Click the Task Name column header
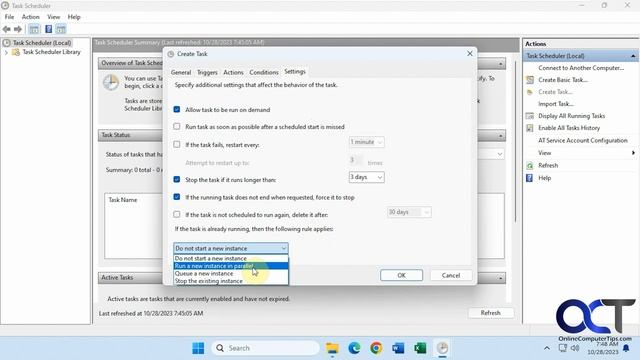The width and height of the screenshot is (640, 360). point(123,200)
